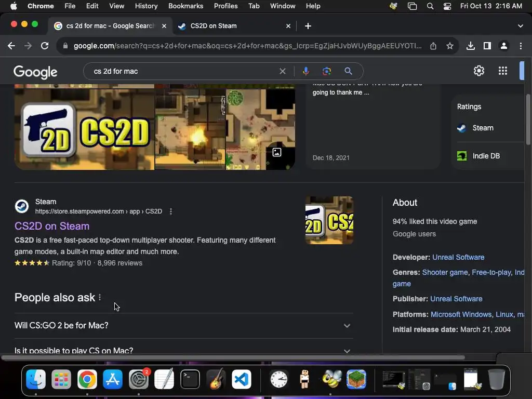Screen dimensions: 532x399
Task: Open the Shooter game genre link
Action: [445, 272]
